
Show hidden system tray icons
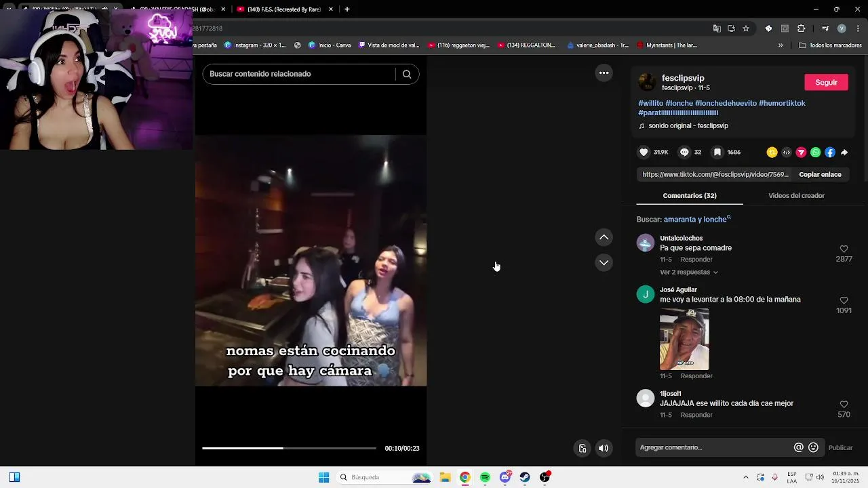(745, 477)
